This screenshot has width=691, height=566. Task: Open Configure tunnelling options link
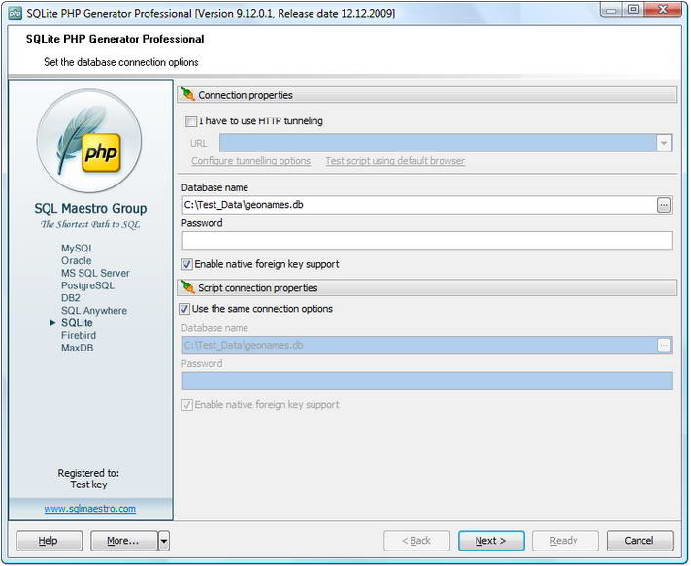[251, 161]
